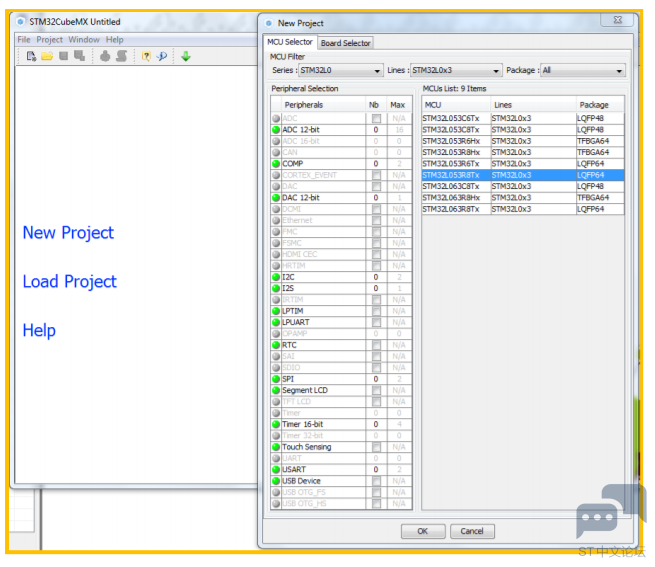Tick the RTC peripheral checkbox
This screenshot has height=567, width=655.
376,345
